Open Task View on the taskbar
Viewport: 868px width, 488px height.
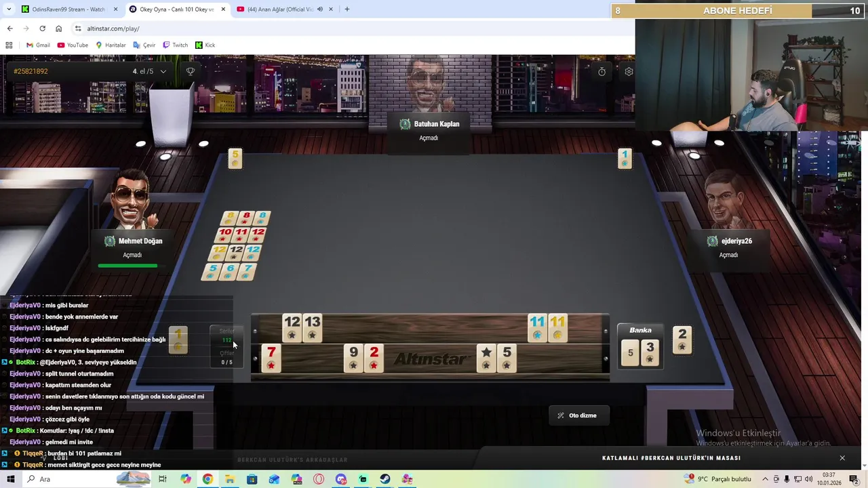coord(163,479)
